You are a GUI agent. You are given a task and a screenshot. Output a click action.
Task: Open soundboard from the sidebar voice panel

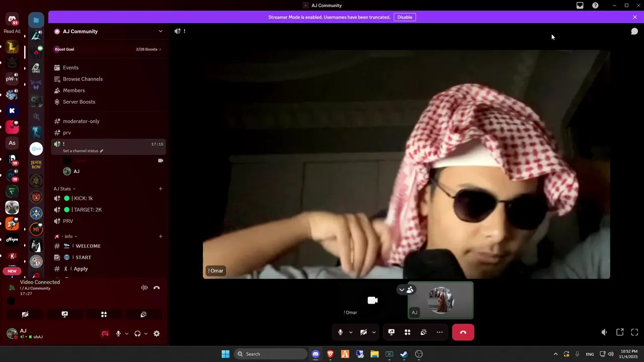[x=143, y=314]
